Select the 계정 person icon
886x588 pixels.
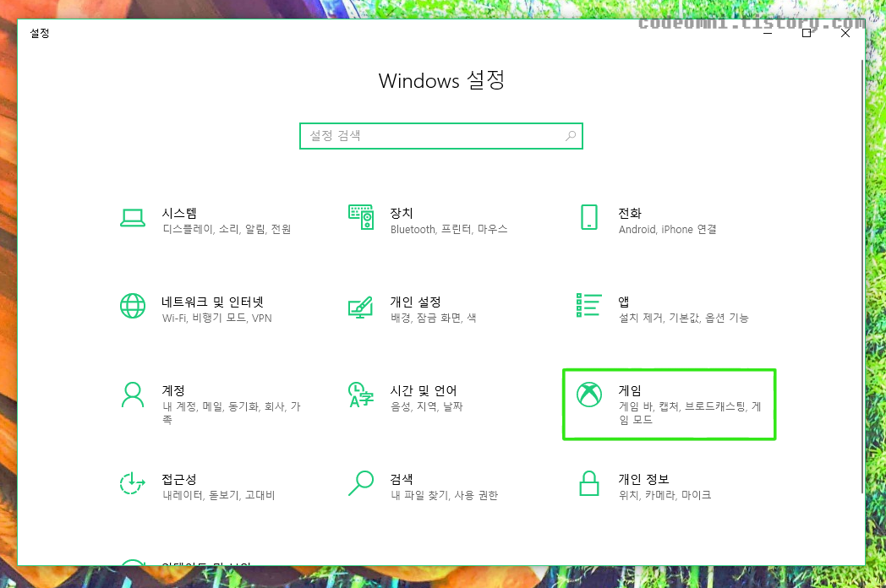tap(133, 395)
